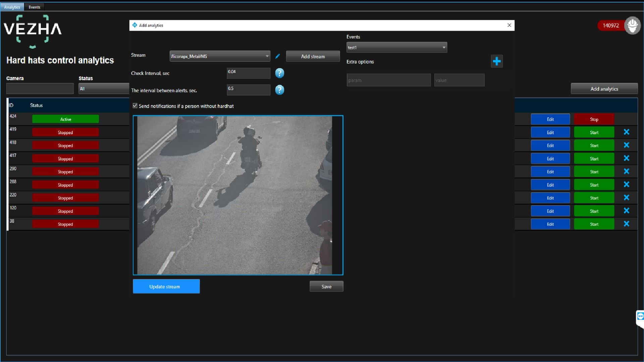
Task: Delete analytics row 38 with X icon
Action: [x=626, y=224]
